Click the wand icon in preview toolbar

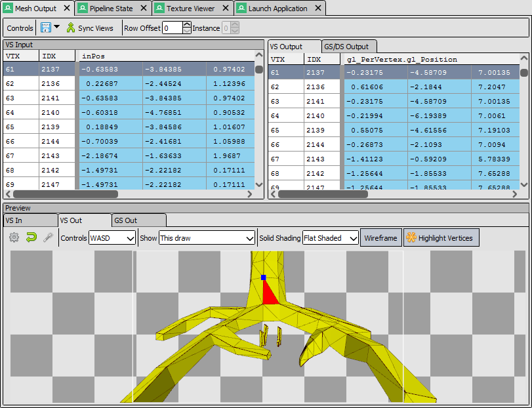(x=48, y=237)
